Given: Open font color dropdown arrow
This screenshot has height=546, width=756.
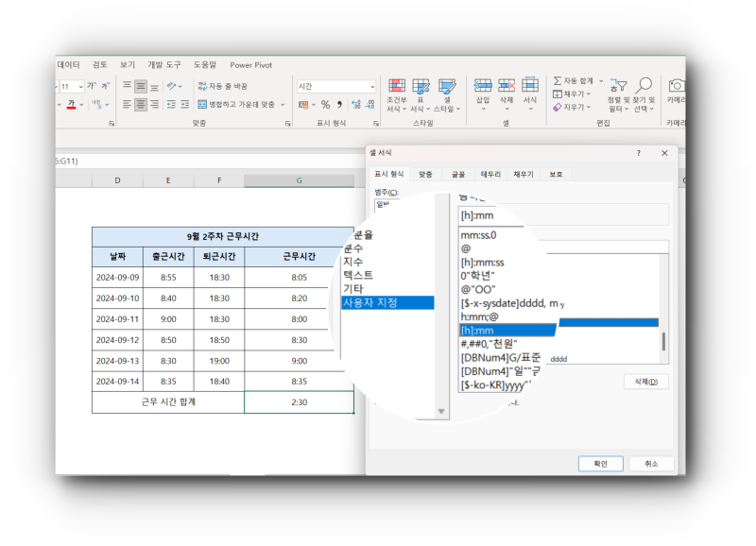Looking at the screenshot, I should click(x=81, y=105).
